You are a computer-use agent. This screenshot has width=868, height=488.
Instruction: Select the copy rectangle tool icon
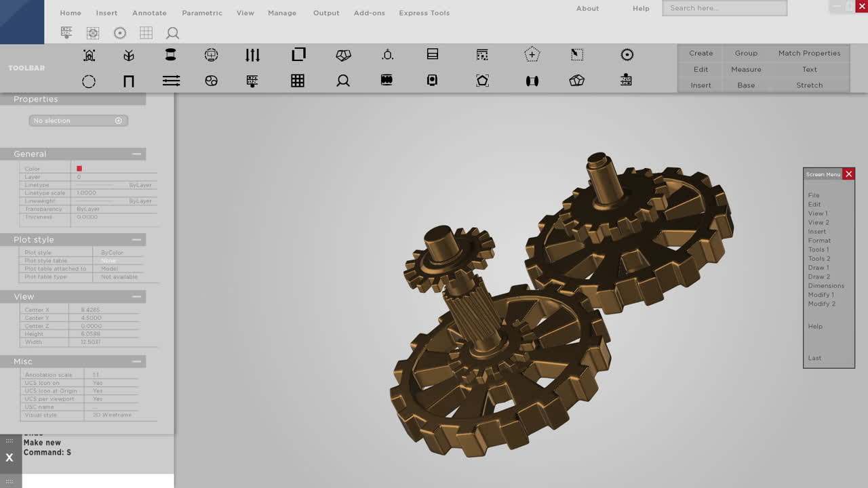point(298,54)
